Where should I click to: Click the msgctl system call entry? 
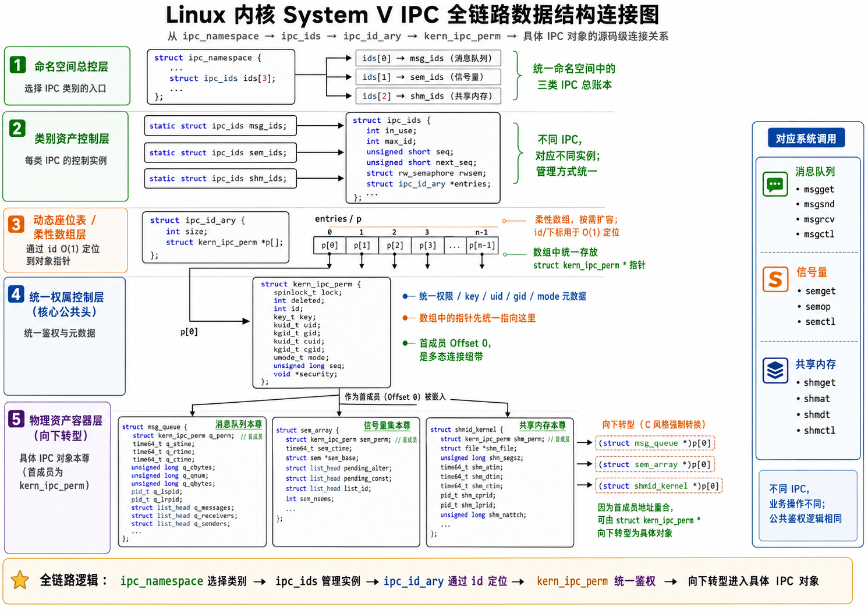click(x=819, y=234)
